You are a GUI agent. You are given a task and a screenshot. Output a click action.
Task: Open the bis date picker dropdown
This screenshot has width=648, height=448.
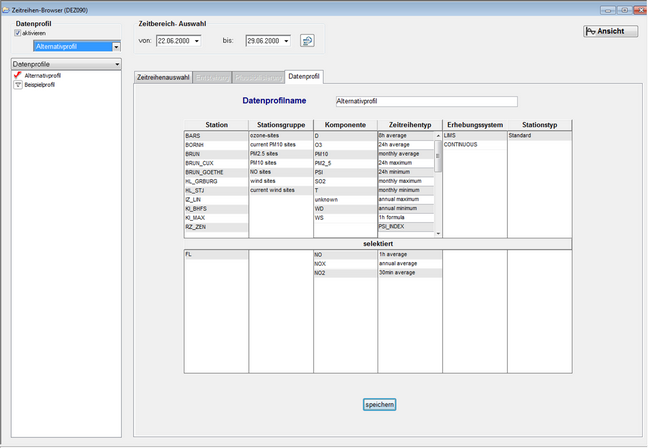[x=286, y=41]
